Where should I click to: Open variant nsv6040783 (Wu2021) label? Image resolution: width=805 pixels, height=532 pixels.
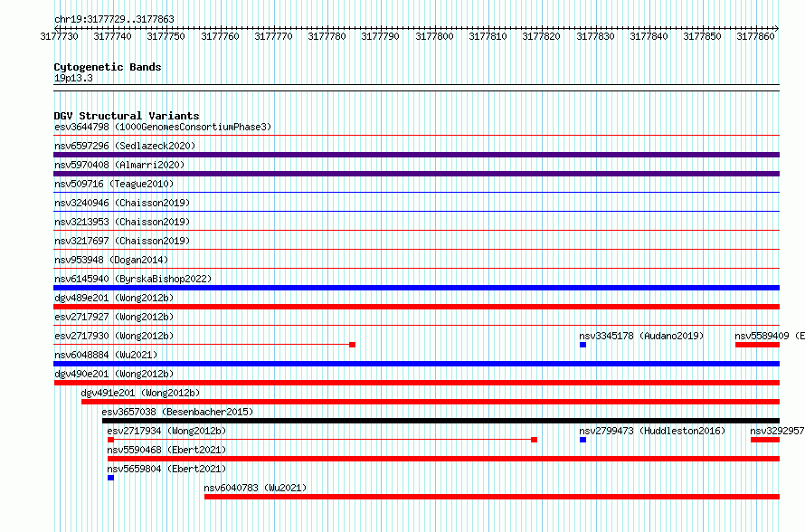pos(255,488)
